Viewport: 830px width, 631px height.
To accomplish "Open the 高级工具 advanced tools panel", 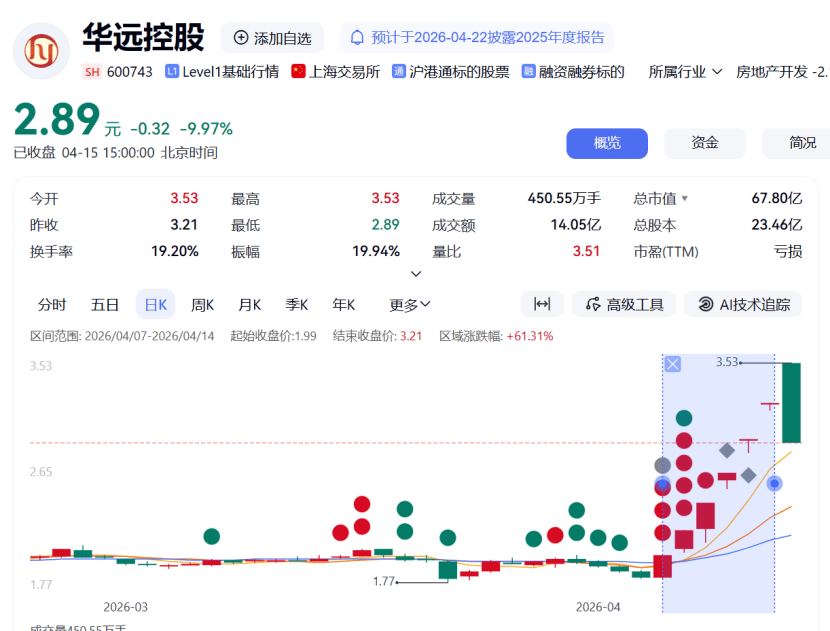I will click(x=623, y=304).
